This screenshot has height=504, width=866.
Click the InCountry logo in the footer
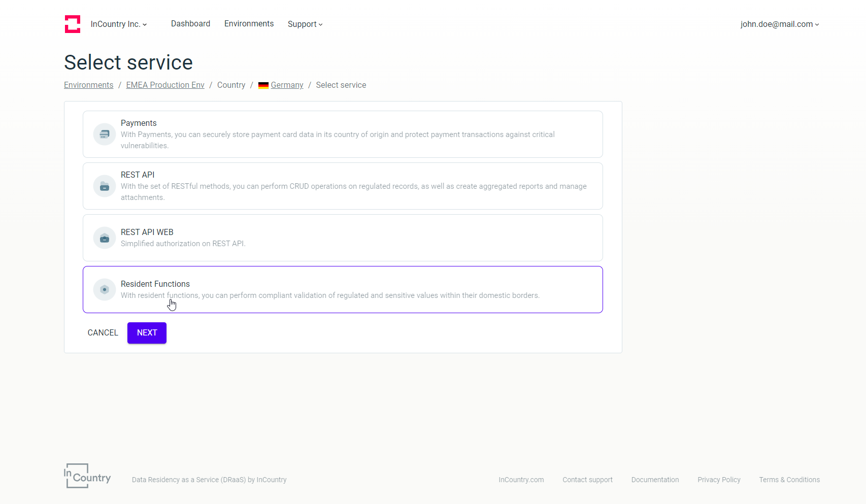pyautogui.click(x=87, y=476)
